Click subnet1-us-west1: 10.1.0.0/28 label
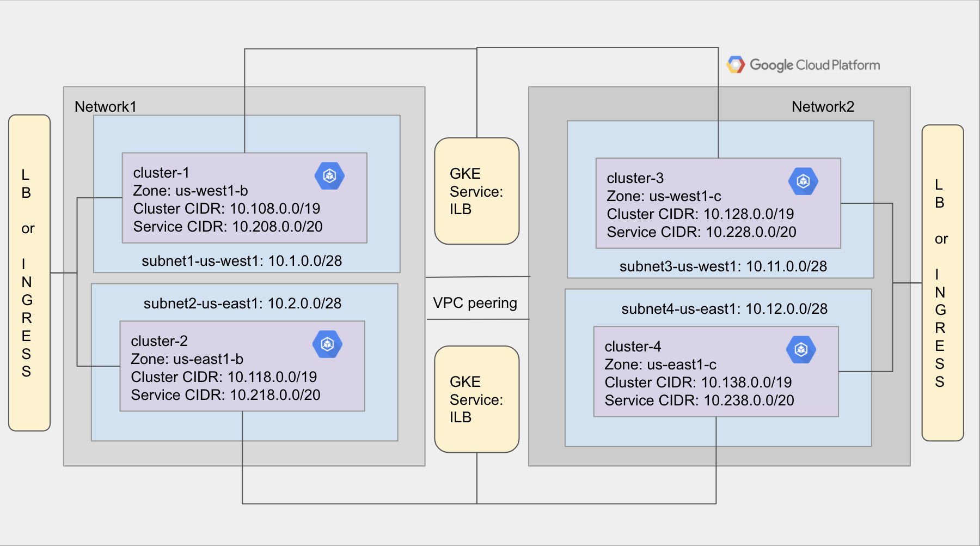The height and width of the screenshot is (546, 980). coord(242,261)
